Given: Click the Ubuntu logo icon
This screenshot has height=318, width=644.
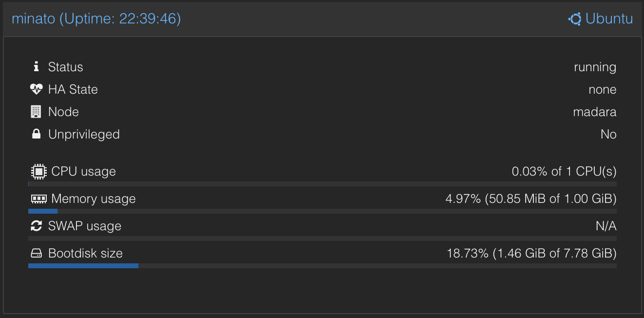Looking at the screenshot, I should 575,19.
